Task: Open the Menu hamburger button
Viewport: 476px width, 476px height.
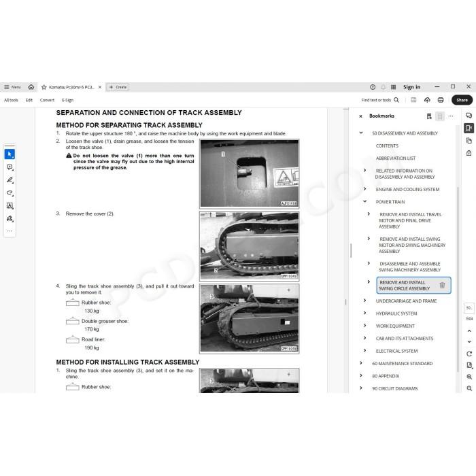Action: (x=12, y=87)
